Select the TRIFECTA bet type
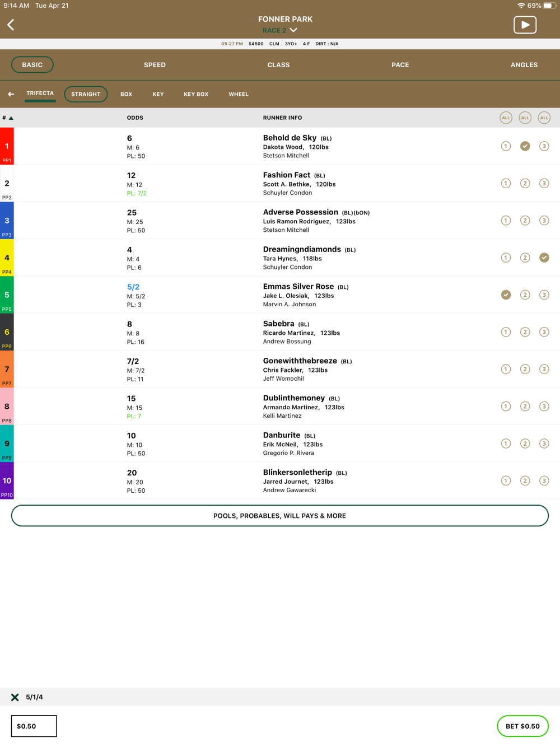The height and width of the screenshot is (747, 560). pyautogui.click(x=40, y=94)
